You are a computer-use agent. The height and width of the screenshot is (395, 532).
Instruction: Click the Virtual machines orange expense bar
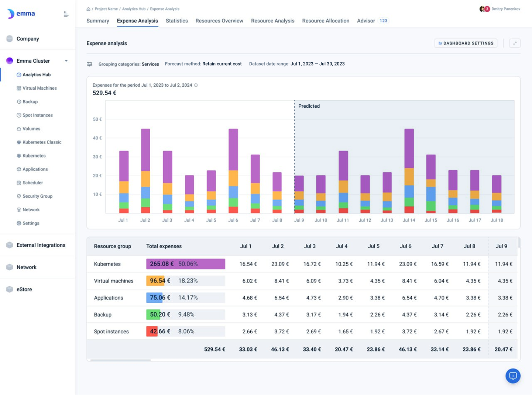click(x=155, y=281)
